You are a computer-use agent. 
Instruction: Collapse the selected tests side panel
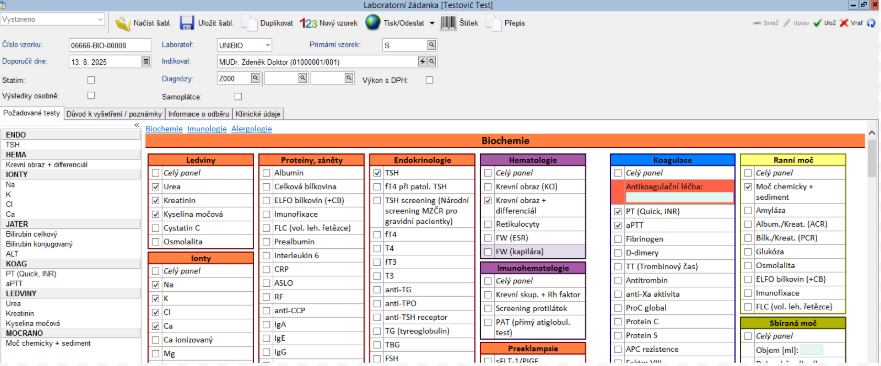pyautogui.click(x=137, y=125)
